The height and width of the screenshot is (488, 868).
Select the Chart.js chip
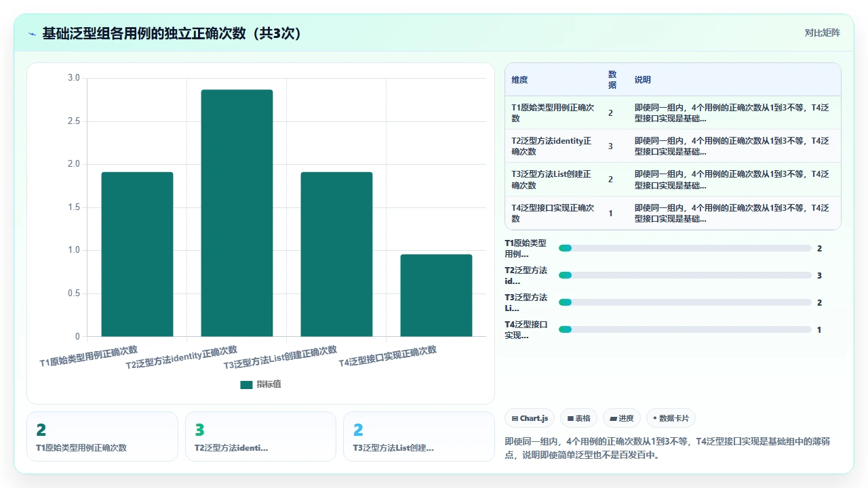(x=530, y=418)
